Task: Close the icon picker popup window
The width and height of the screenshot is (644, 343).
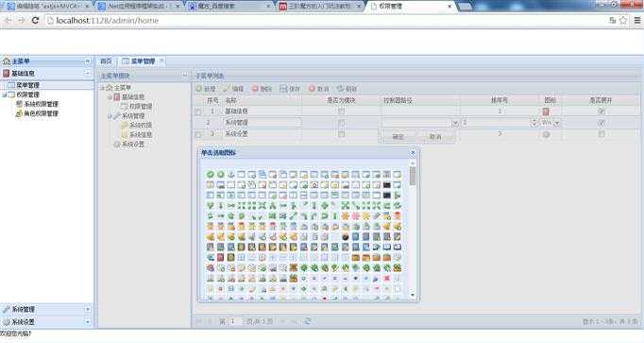Action: (x=414, y=152)
